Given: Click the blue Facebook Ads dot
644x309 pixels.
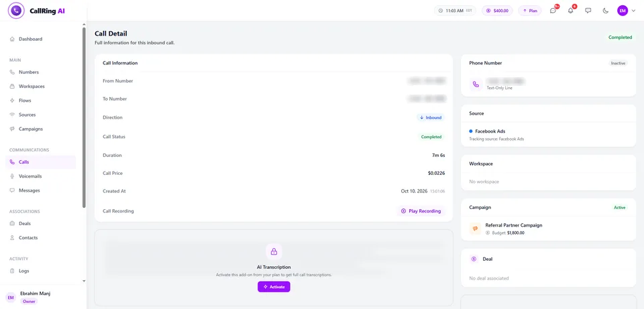Looking at the screenshot, I should click(x=471, y=131).
